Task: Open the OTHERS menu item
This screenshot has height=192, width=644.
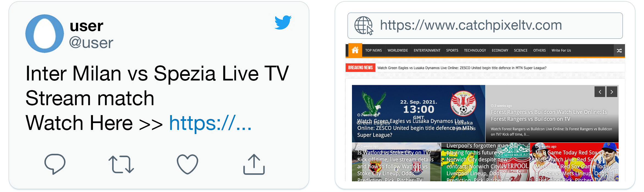Action: (539, 51)
